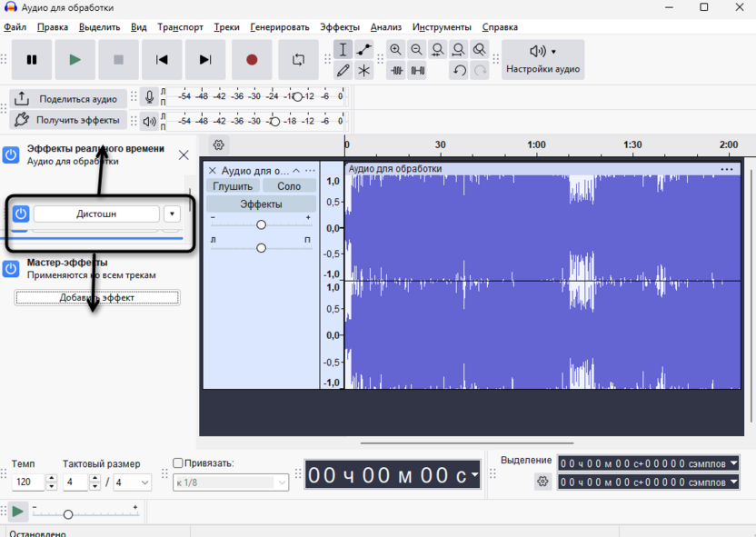756x537 pixels.
Task: Fit selection to width zoom icon
Action: 438,50
